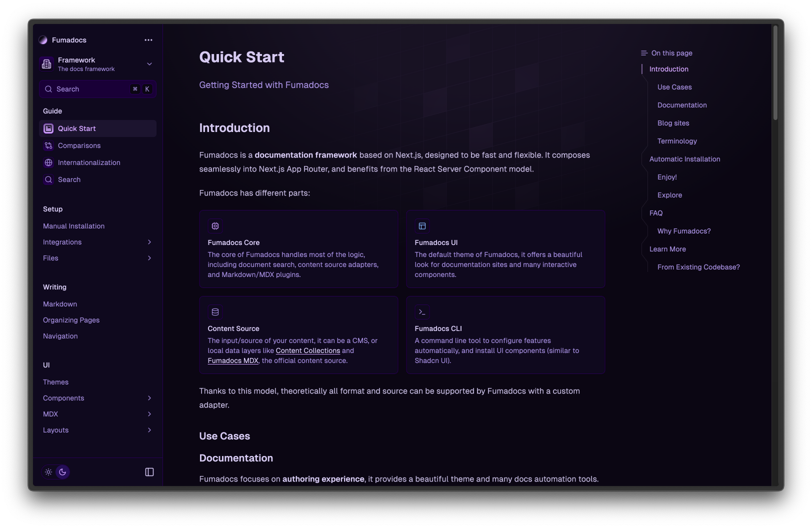Open the three-dots menu beside Fumadocs
The image size is (812, 528).
tap(148, 40)
